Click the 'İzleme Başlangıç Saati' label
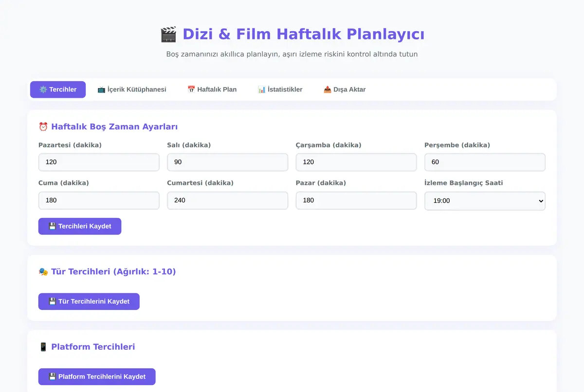The image size is (584, 392). [464, 183]
